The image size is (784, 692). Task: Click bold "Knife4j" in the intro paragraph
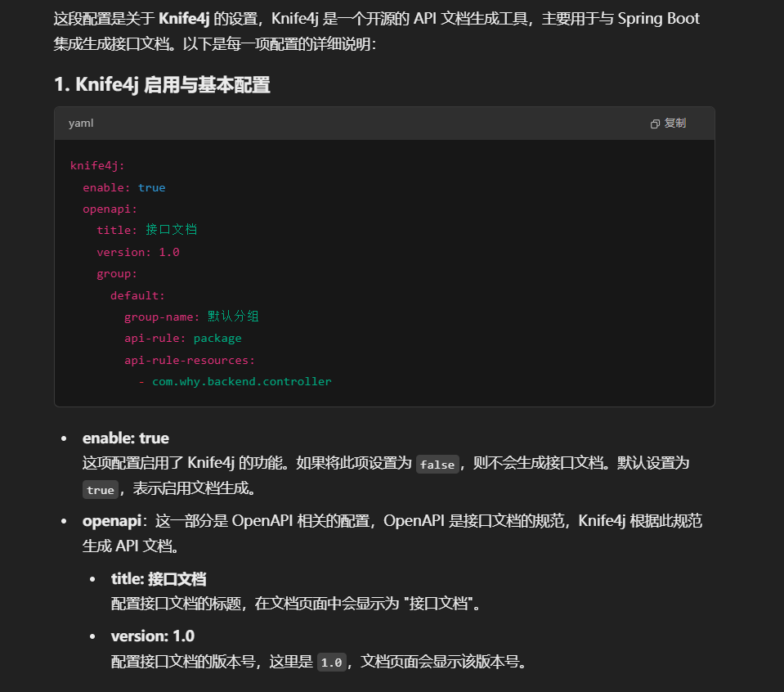click(184, 19)
